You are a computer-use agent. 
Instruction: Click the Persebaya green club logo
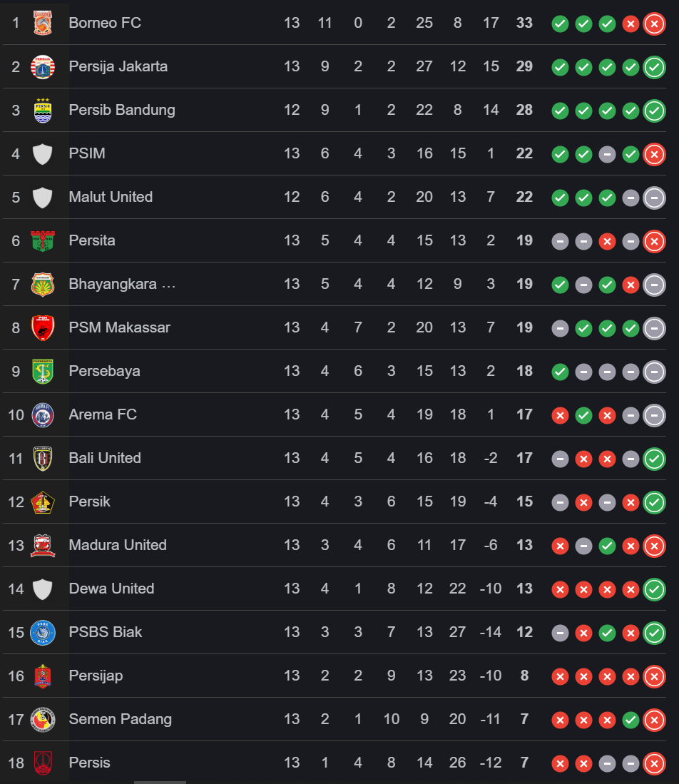click(43, 372)
